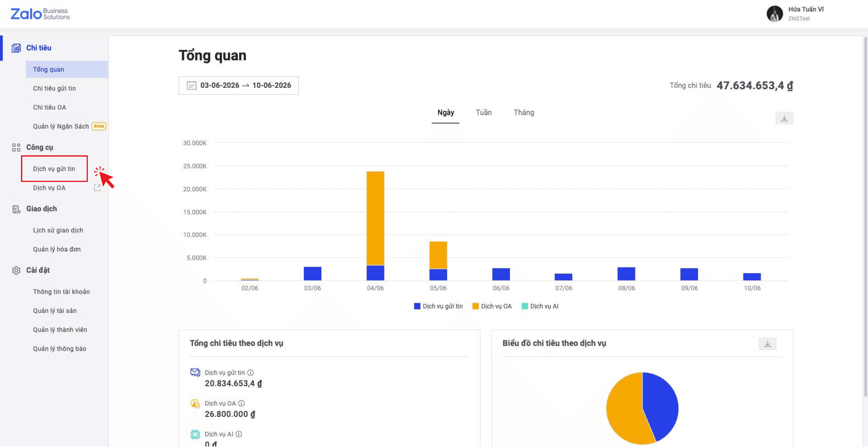Viewport: 868px width, 447px height.
Task: Toggle Dịch vụ gửi tin legend series
Action: 438,306
